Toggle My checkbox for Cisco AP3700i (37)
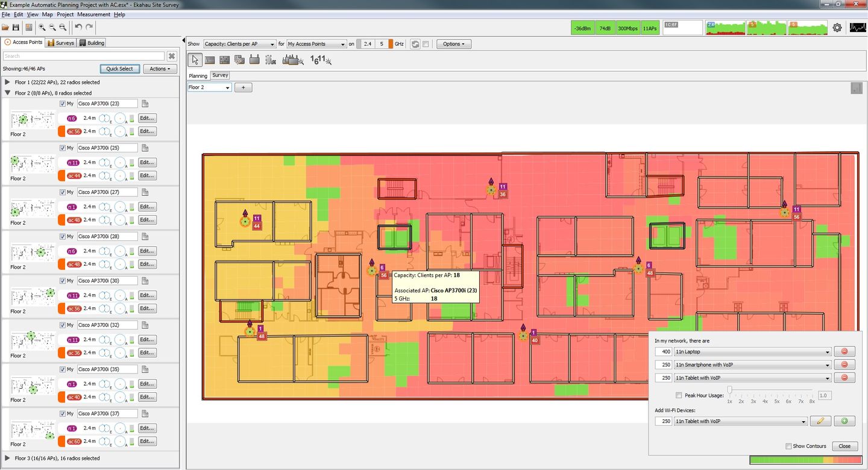This screenshot has width=868, height=470. click(63, 413)
